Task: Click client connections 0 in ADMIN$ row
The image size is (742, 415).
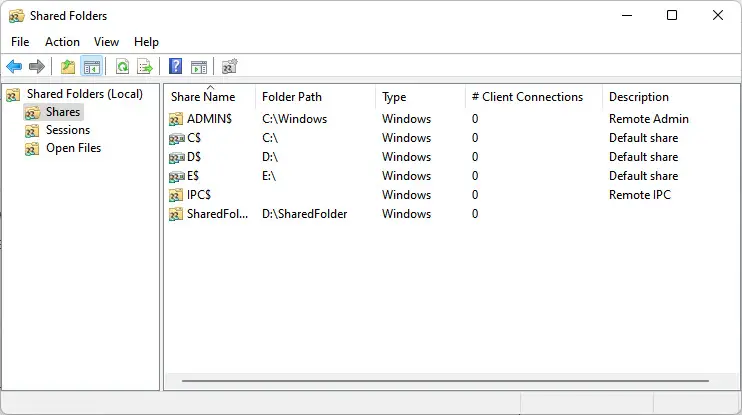Action: pyautogui.click(x=475, y=119)
